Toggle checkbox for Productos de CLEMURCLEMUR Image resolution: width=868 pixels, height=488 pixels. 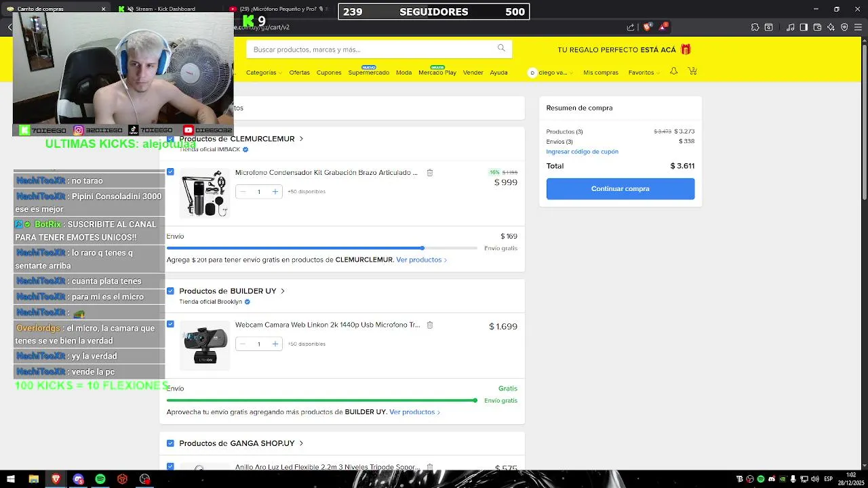tap(170, 139)
